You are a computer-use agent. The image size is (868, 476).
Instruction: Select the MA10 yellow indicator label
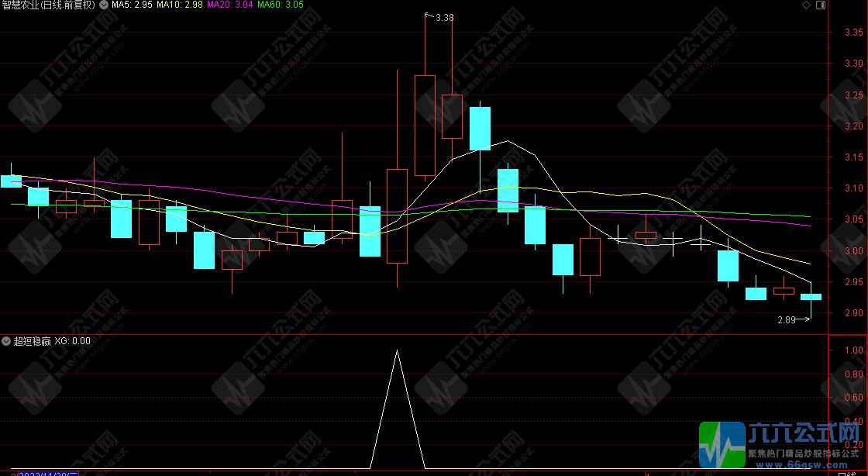[180, 5]
